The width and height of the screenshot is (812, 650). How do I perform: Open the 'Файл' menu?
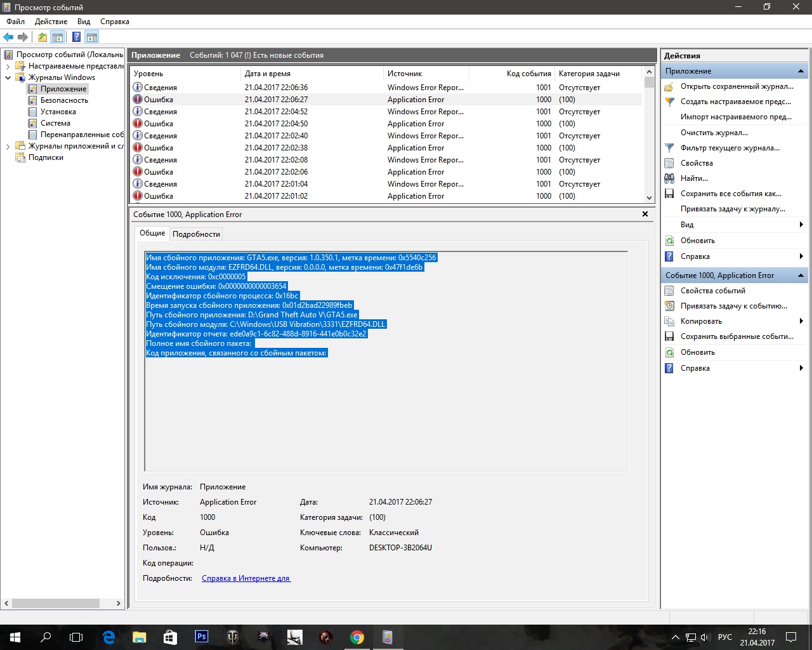pos(16,22)
